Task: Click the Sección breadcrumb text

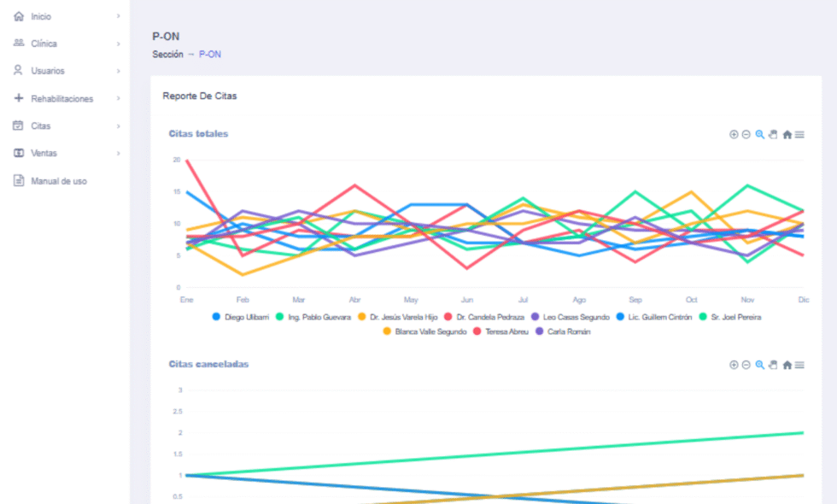Action: [167, 55]
